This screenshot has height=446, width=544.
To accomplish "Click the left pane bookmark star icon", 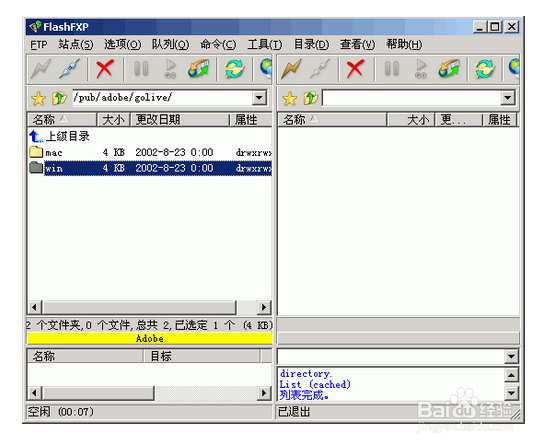I will [x=39, y=99].
